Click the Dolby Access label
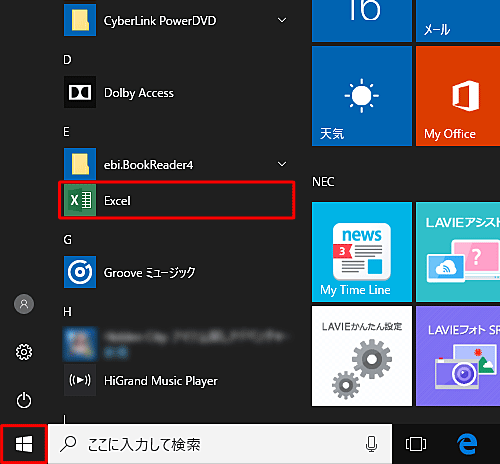 coord(139,93)
